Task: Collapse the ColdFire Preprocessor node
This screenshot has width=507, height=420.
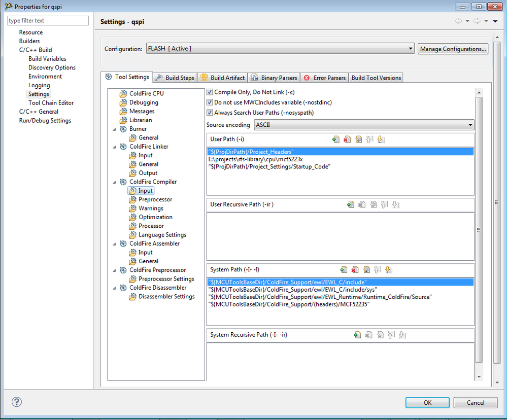Action: 115,270
